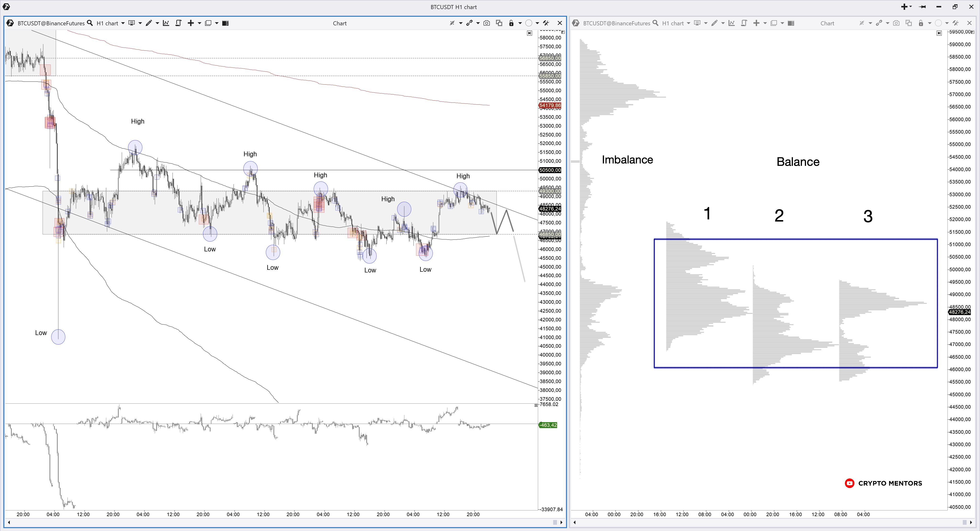Select the right Chart tab title

[827, 23]
